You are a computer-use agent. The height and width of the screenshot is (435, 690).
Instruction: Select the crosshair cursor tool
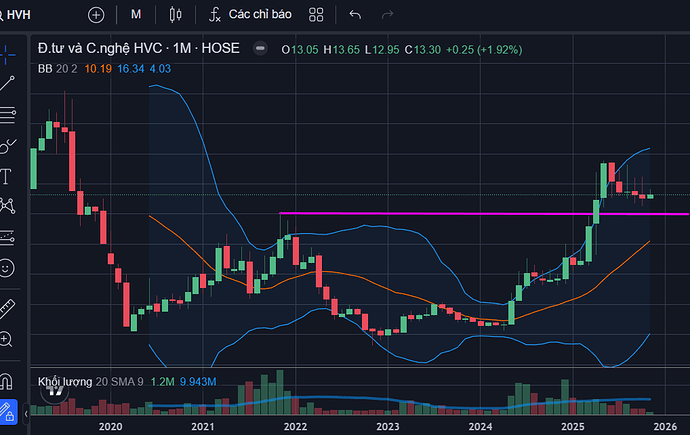[7, 55]
